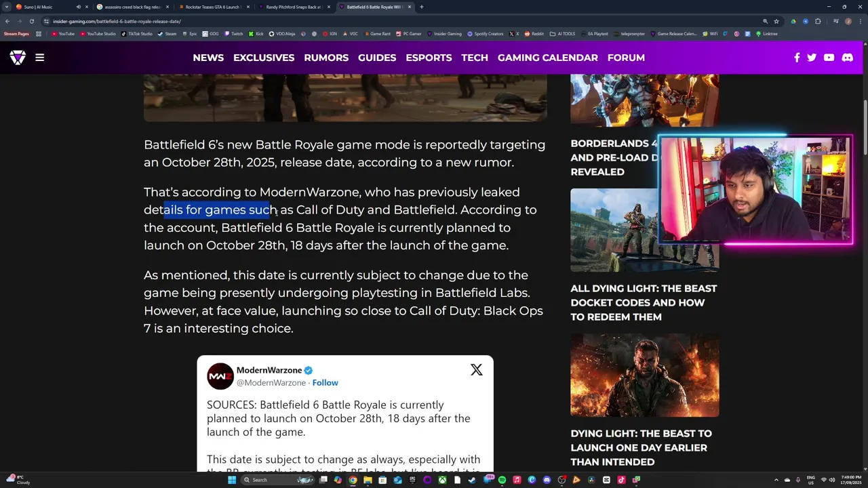868x488 pixels.
Task: Open the TECH menu item
Action: pyautogui.click(x=475, y=58)
